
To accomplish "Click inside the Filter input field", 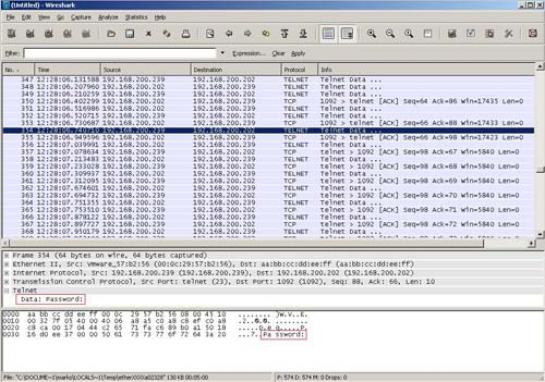I will coord(120,53).
